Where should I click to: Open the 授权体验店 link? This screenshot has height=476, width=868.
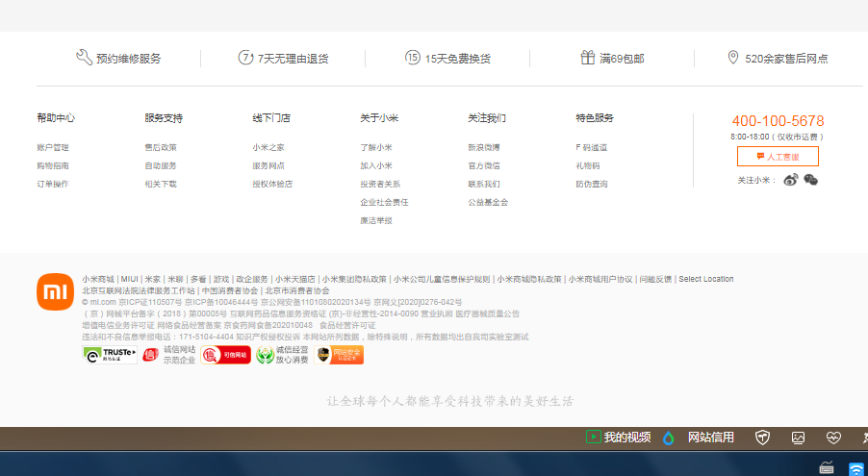point(272,184)
